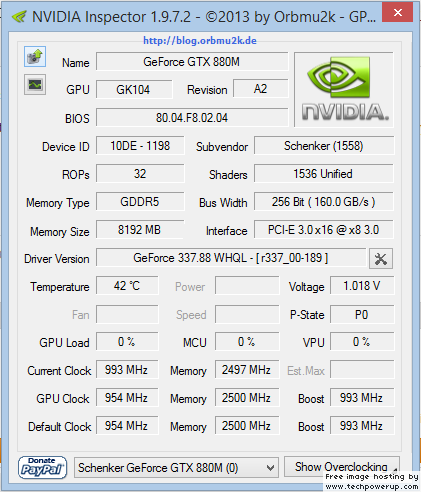Click Default Clock value 954 MHz
The height and width of the screenshot is (492, 421).
point(127,426)
